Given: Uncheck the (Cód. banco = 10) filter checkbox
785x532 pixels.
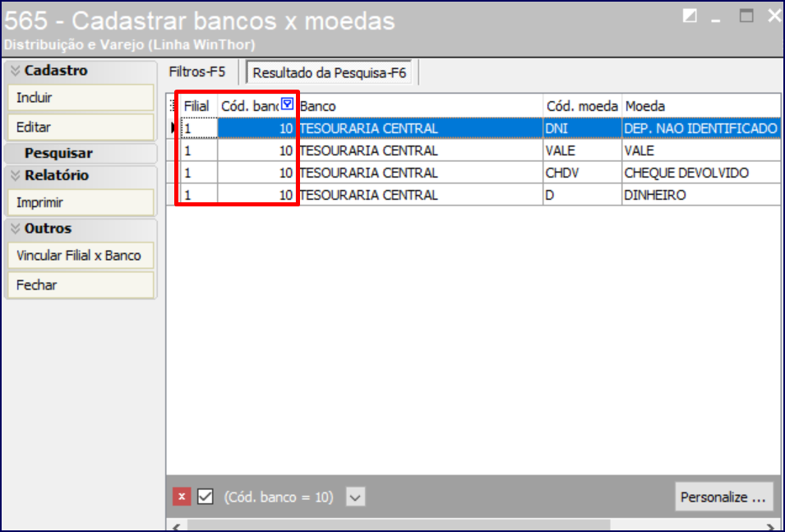Looking at the screenshot, I should 205,497.
